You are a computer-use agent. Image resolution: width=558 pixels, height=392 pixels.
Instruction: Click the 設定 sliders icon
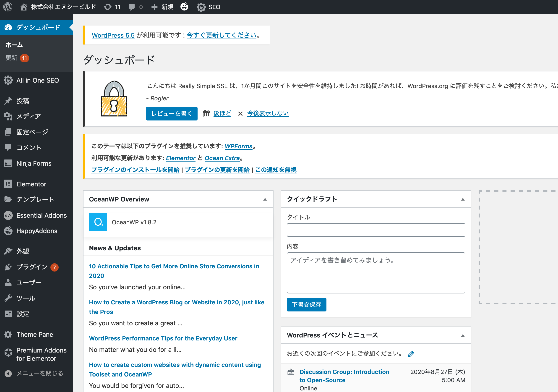coord(8,314)
